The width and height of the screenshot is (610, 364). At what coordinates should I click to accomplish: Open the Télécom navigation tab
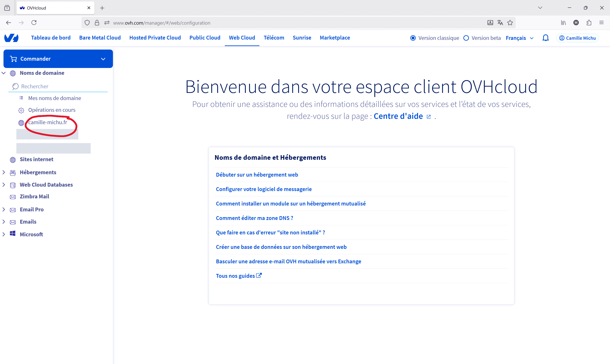click(274, 38)
